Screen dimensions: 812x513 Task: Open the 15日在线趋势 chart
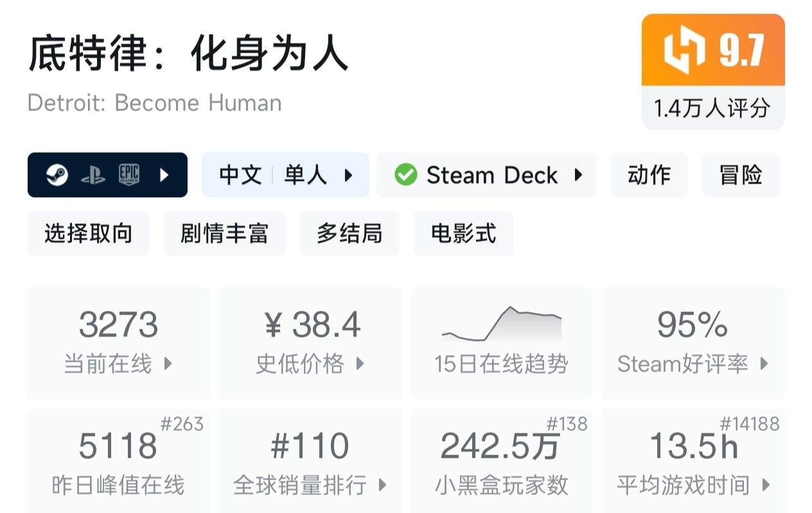click(501, 343)
